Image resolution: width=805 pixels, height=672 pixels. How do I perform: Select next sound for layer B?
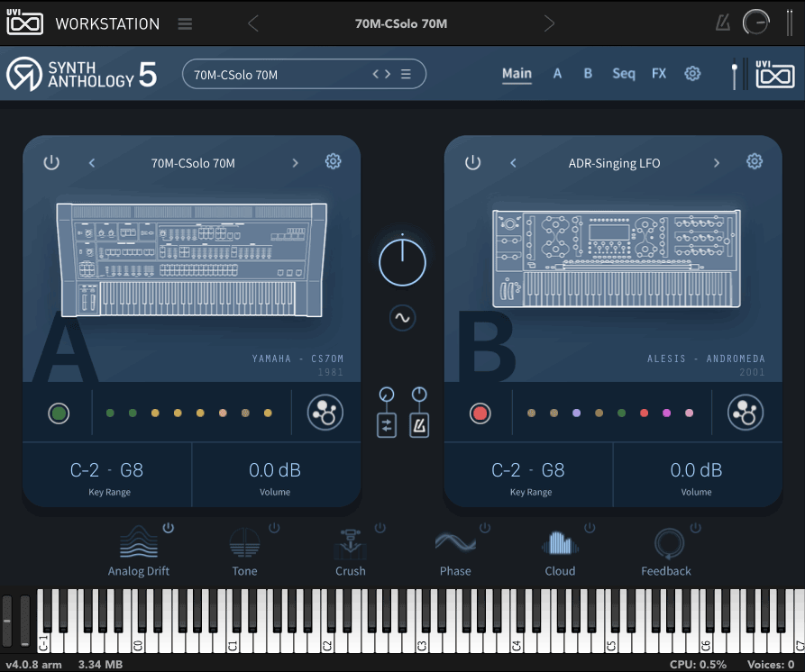(716, 163)
